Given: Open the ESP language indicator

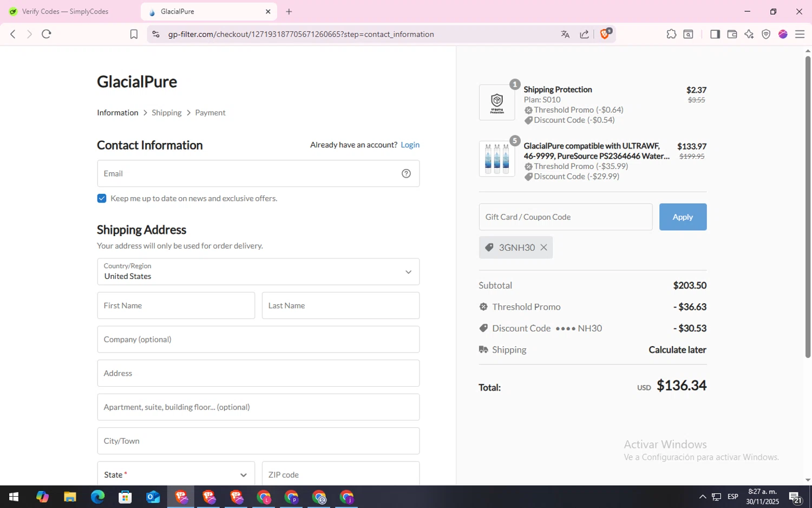Looking at the screenshot, I should 733,497.
